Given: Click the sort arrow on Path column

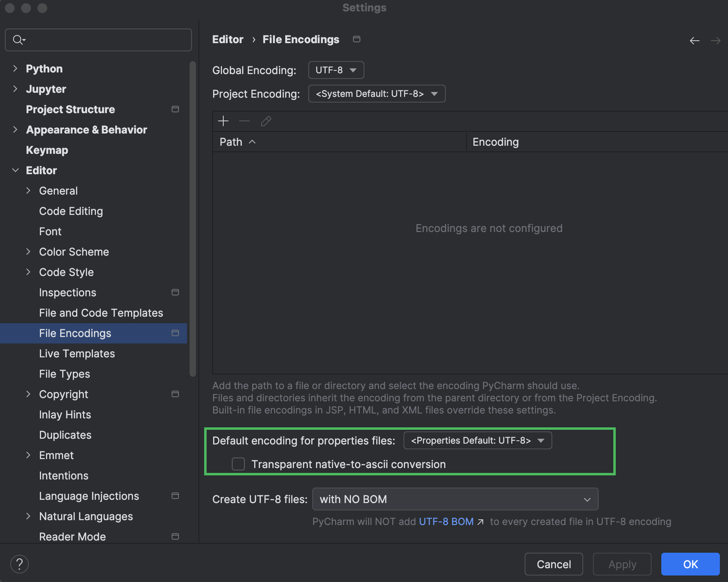Looking at the screenshot, I should [x=252, y=142].
